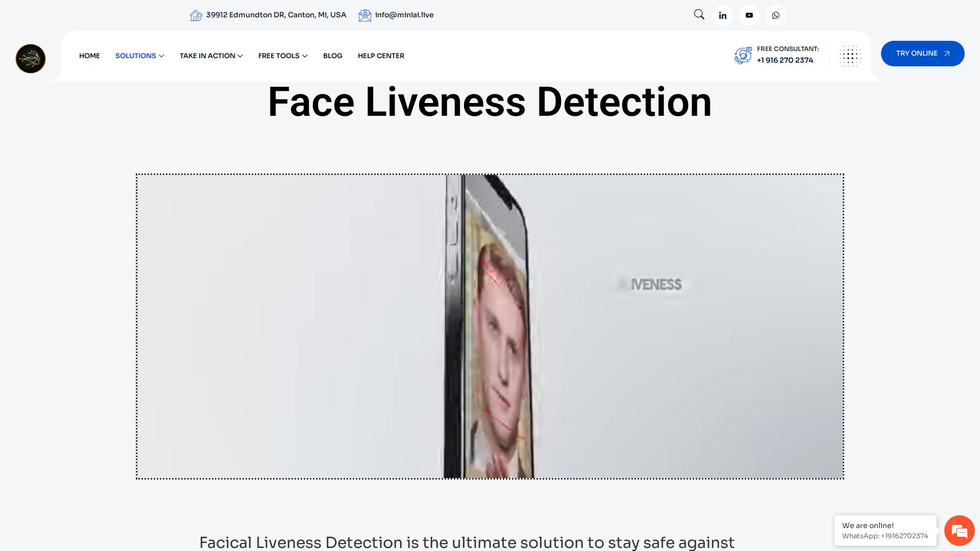Click the address house icon
This screenshot has width=980, height=551.
tap(195, 15)
